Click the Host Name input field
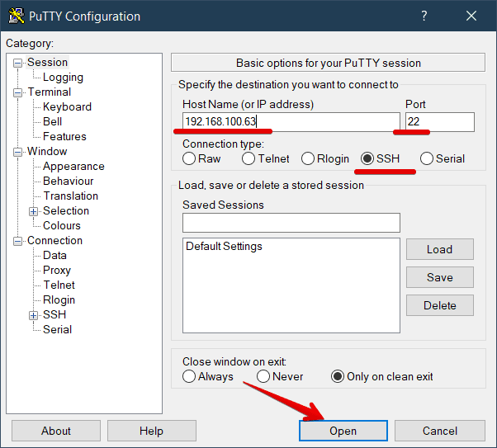 (291, 121)
